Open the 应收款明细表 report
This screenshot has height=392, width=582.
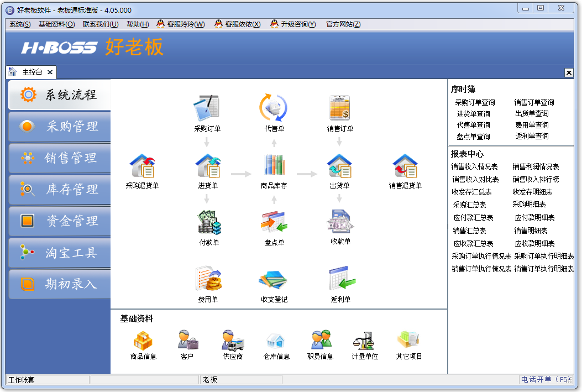[x=534, y=243]
